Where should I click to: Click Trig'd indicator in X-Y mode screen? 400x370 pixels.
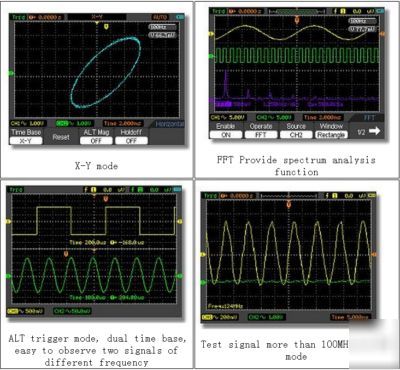pyautogui.click(x=18, y=17)
